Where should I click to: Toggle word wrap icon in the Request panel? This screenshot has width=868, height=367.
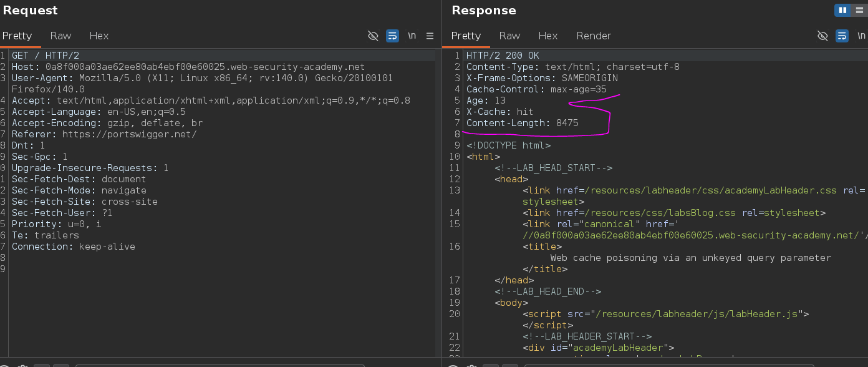tap(392, 36)
